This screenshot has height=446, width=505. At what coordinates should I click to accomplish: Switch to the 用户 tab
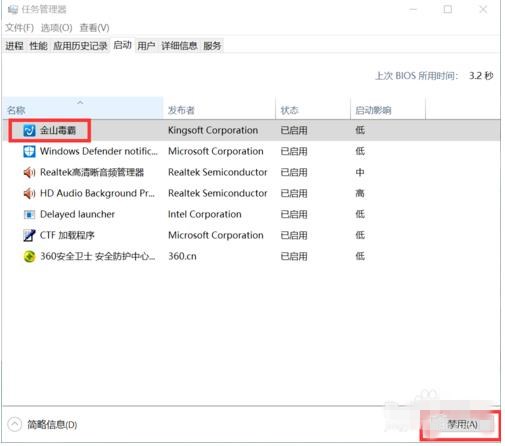[x=146, y=46]
